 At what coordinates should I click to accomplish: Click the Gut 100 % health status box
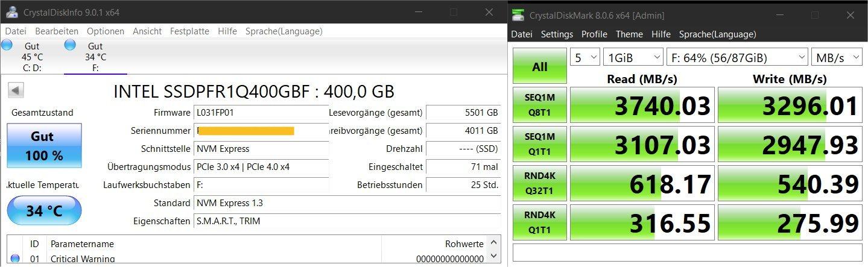(44, 146)
